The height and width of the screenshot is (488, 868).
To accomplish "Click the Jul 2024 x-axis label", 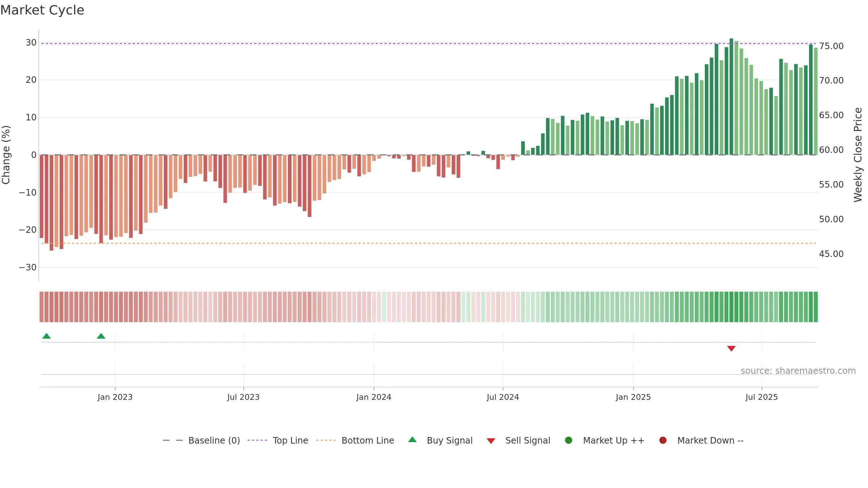I will pyautogui.click(x=503, y=397).
